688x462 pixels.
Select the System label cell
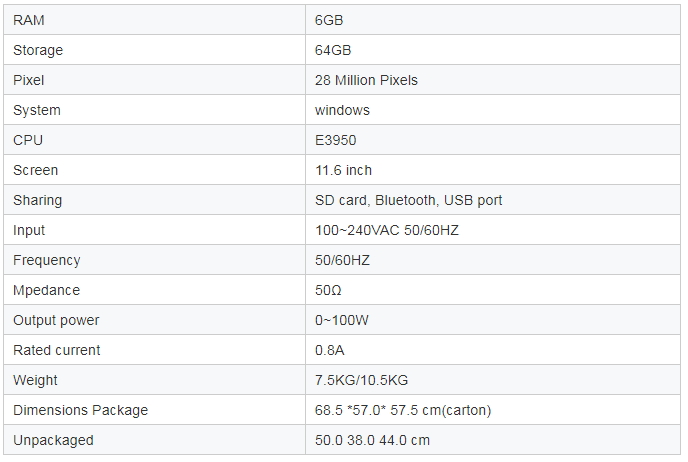[154, 110]
